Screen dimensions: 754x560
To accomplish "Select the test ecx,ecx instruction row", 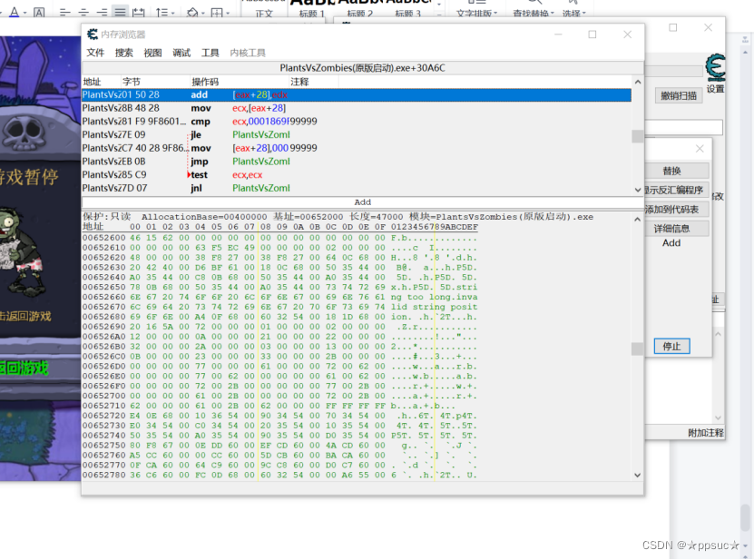I will pos(357,174).
